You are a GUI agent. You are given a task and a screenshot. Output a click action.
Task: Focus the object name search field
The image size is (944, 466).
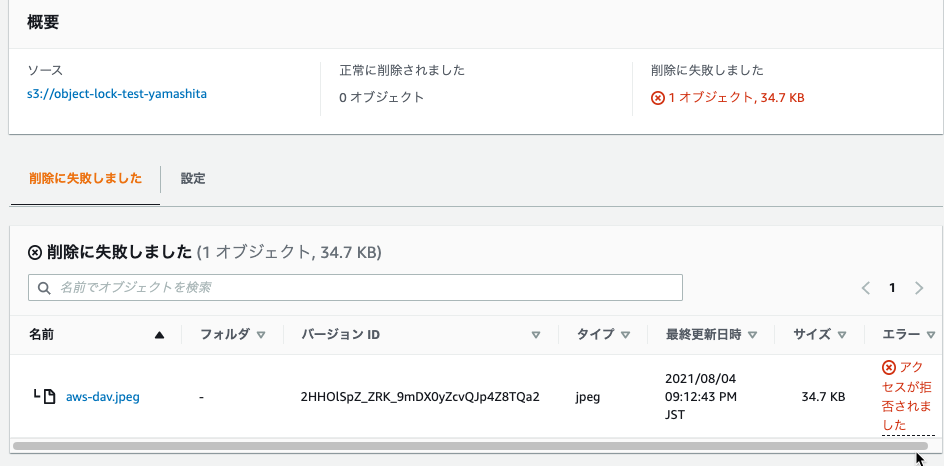355,288
